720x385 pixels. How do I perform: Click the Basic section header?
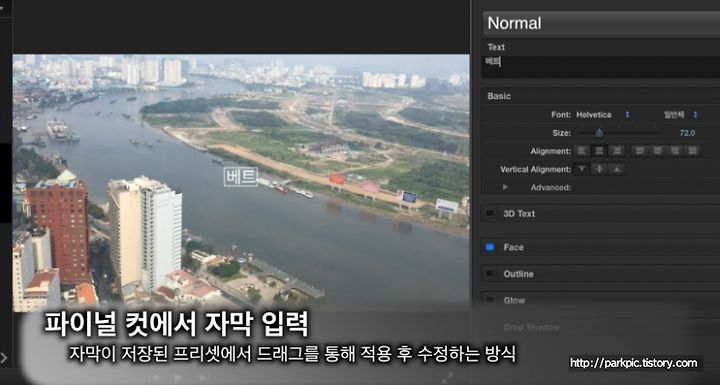tap(499, 96)
